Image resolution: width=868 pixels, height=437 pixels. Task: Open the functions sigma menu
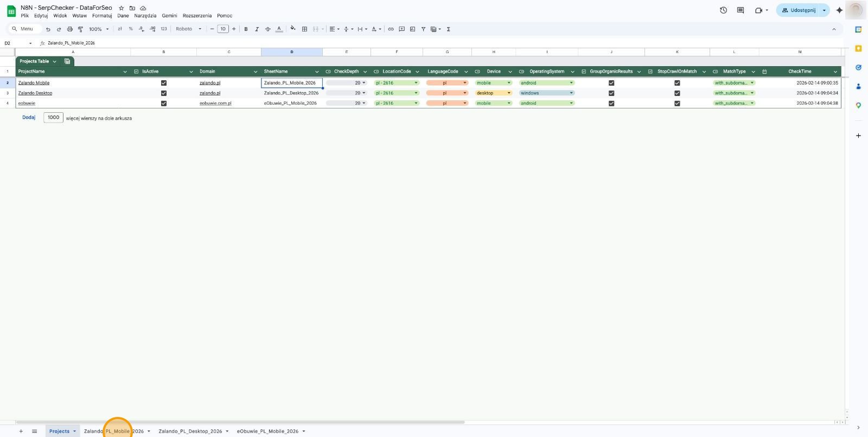point(449,29)
